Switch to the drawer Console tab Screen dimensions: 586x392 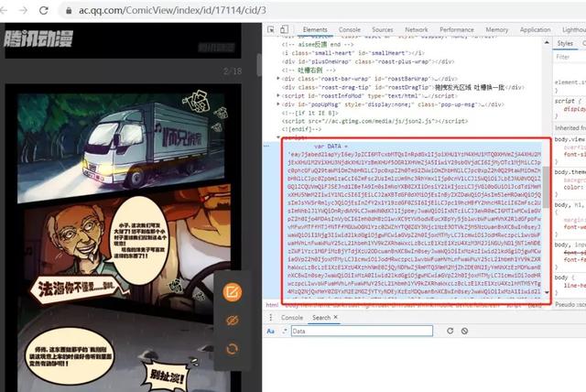point(292,318)
